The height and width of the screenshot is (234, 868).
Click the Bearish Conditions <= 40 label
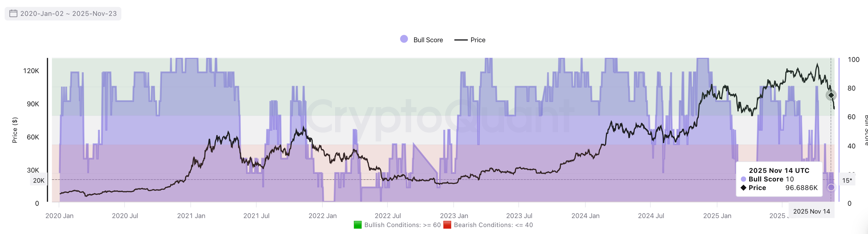[x=493, y=225]
